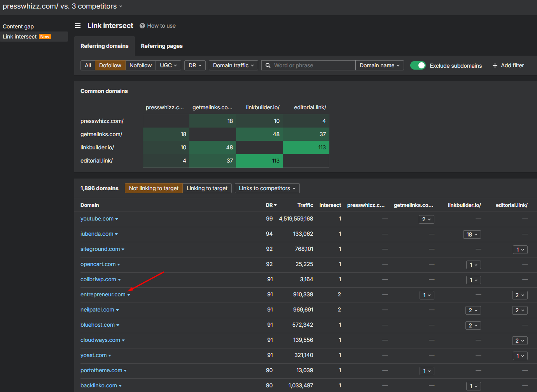Image resolution: width=537 pixels, height=392 pixels.
Task: Expand caret next to cloudways.com
Action: [x=123, y=340]
